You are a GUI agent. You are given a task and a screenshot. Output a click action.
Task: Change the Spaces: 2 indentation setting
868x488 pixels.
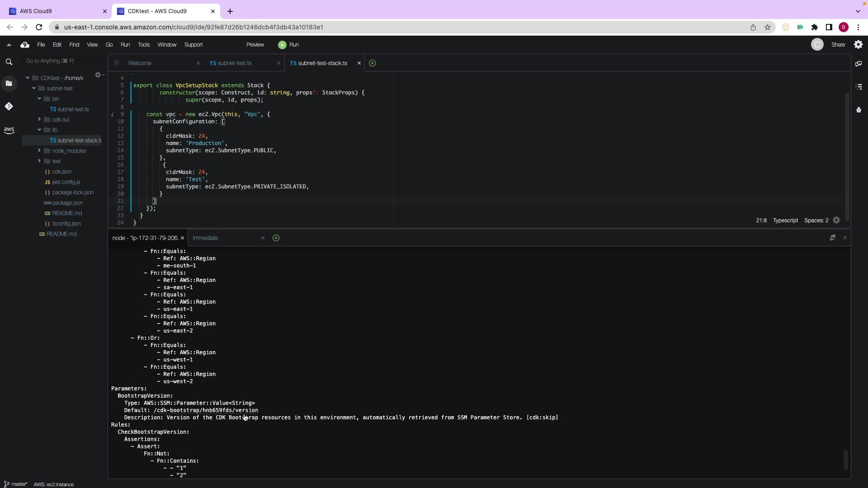816,221
